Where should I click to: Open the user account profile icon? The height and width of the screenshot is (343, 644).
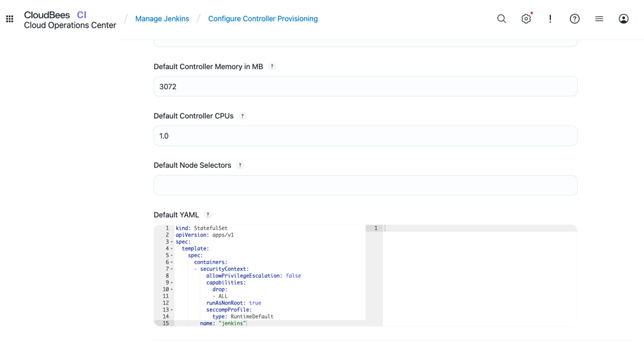click(623, 19)
